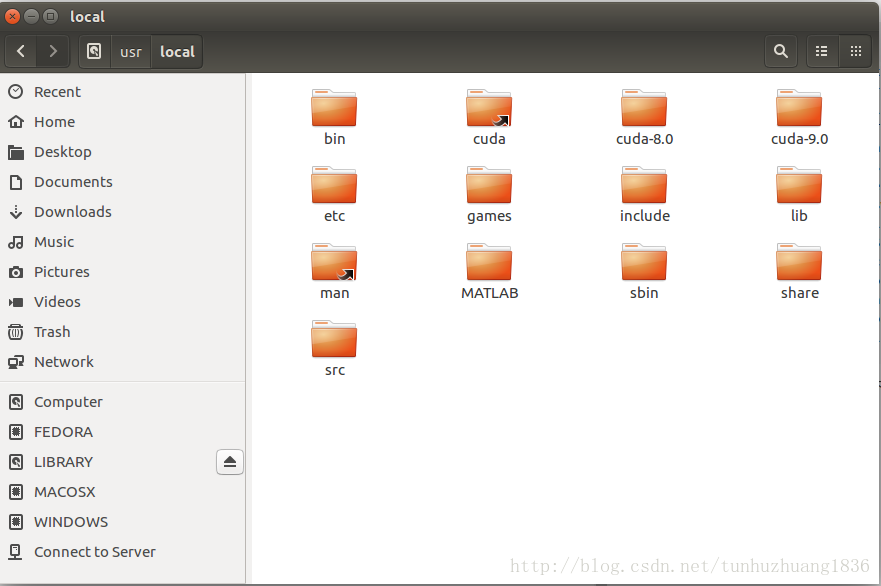Image resolution: width=881 pixels, height=586 pixels.
Task: Open Computer in the sidebar
Action: pos(122,402)
